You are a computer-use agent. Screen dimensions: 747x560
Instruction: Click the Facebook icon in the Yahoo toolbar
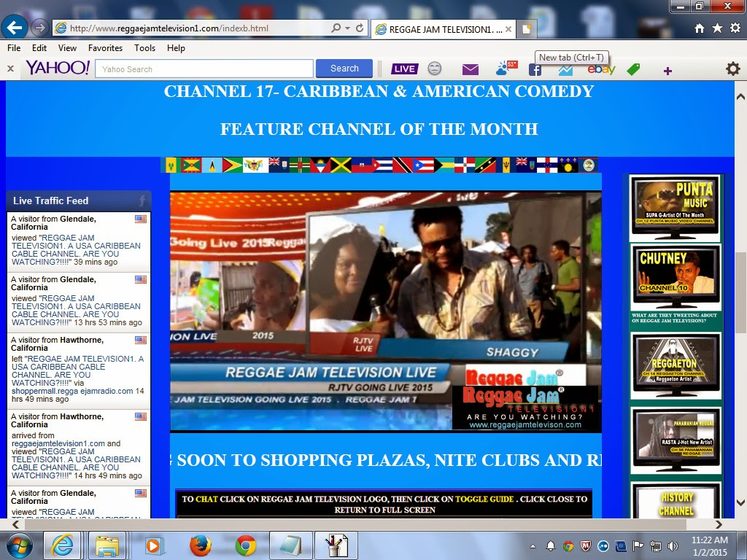(x=535, y=69)
